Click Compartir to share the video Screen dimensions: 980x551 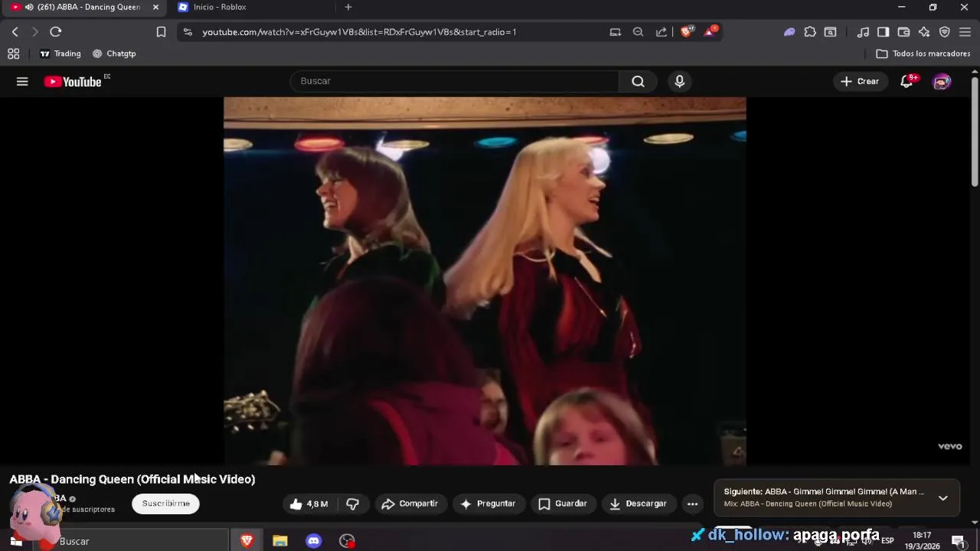point(410,504)
